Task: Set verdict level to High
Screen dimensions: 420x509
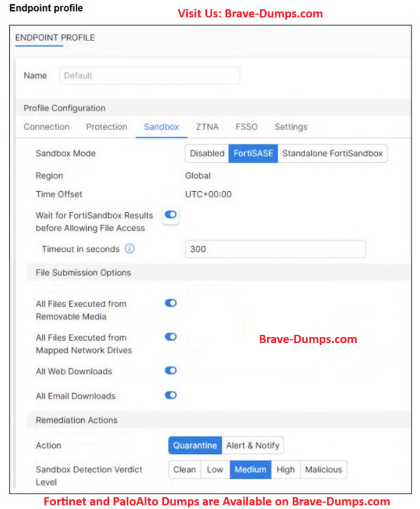Action: pos(285,469)
